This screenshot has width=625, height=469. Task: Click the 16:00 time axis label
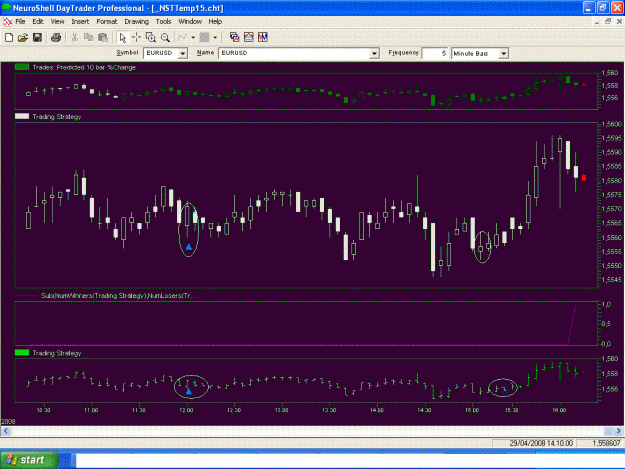pos(559,410)
